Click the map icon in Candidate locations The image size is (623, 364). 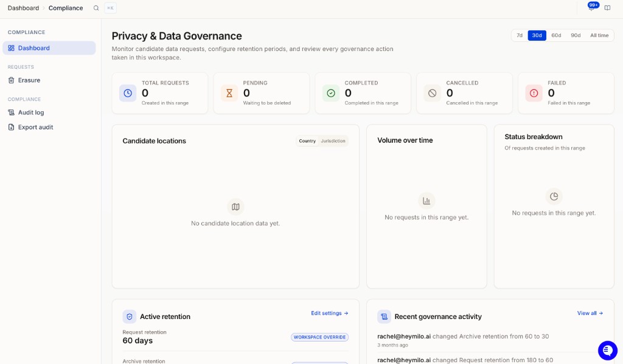(x=235, y=207)
